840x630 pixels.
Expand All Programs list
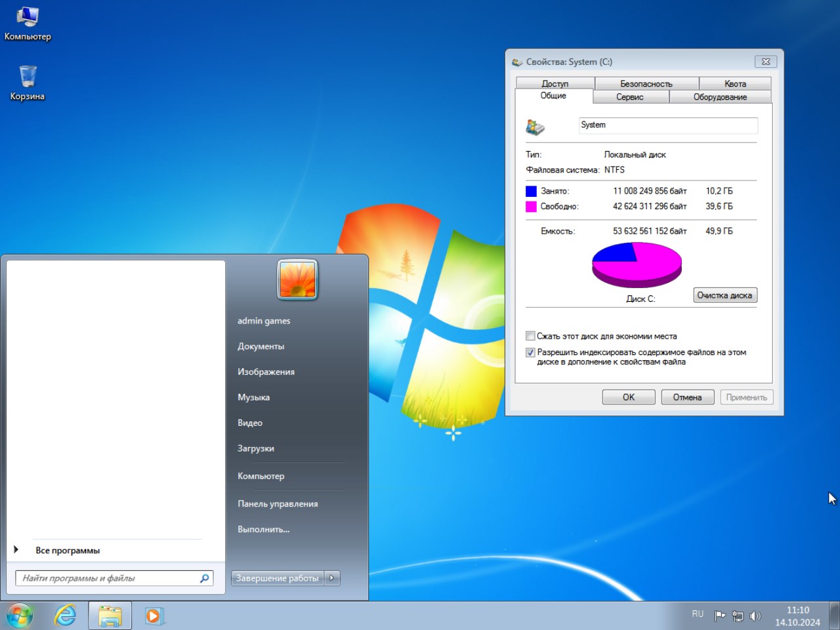click(x=68, y=551)
